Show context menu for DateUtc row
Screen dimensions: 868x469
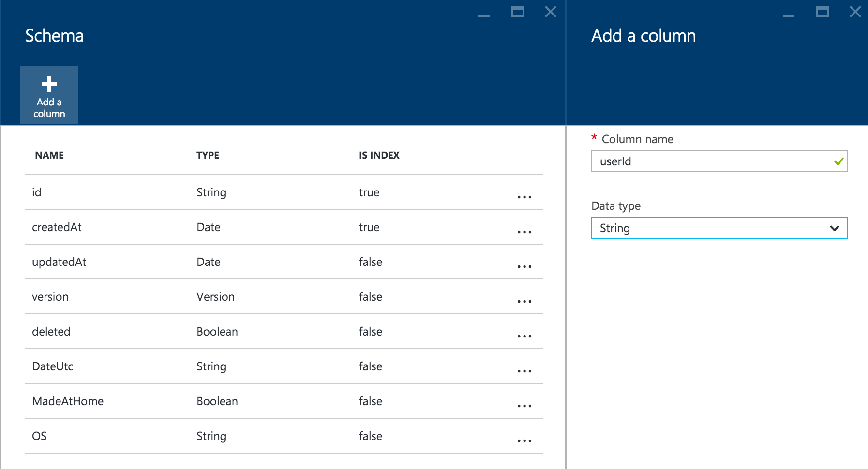pos(524,371)
